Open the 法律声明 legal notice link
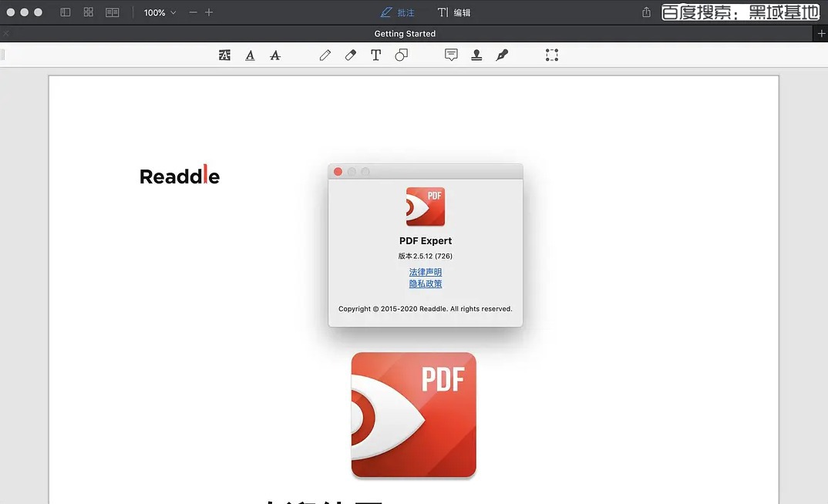This screenshot has width=828, height=504. (426, 272)
